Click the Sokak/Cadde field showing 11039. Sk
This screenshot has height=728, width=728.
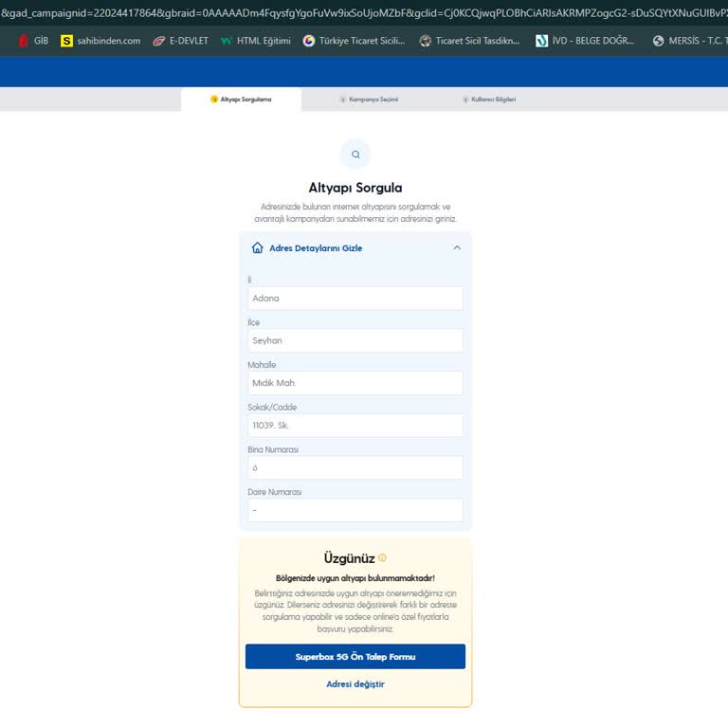(x=355, y=426)
